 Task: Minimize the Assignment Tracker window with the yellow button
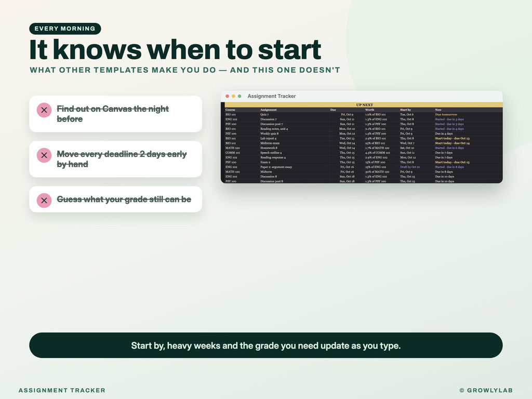coord(233,96)
